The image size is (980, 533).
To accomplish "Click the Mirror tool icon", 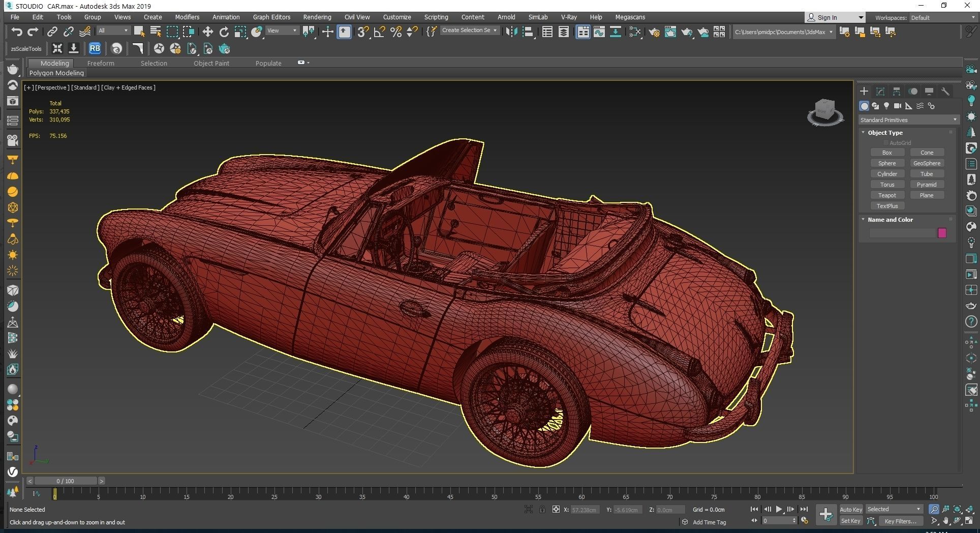I will 511,32.
